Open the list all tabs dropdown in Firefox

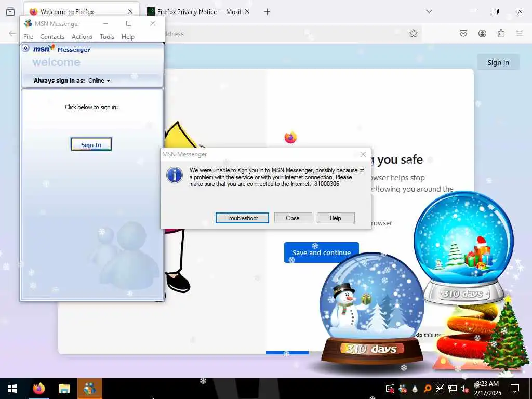click(x=429, y=11)
